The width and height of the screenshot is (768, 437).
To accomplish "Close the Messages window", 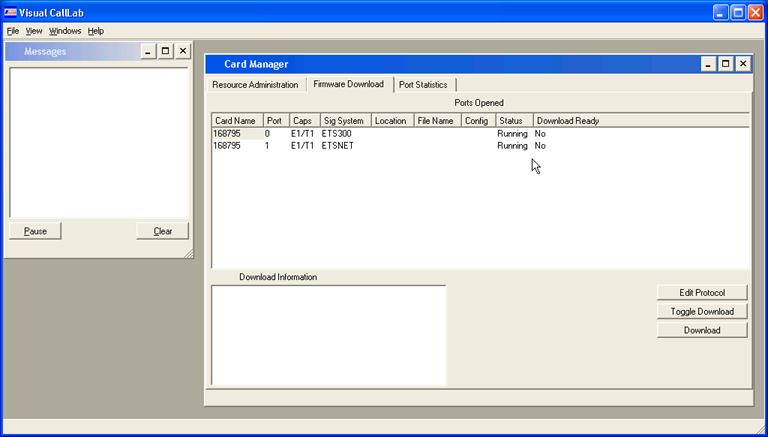I will [x=183, y=51].
